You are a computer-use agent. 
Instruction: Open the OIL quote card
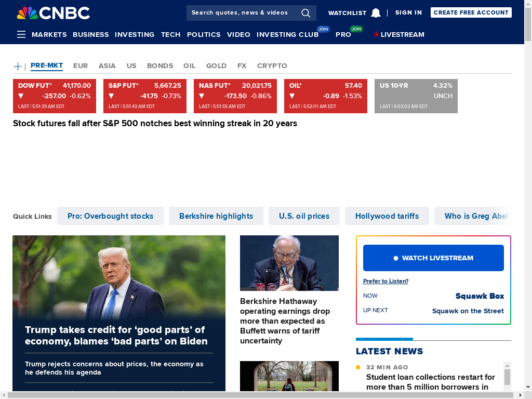tap(326, 96)
